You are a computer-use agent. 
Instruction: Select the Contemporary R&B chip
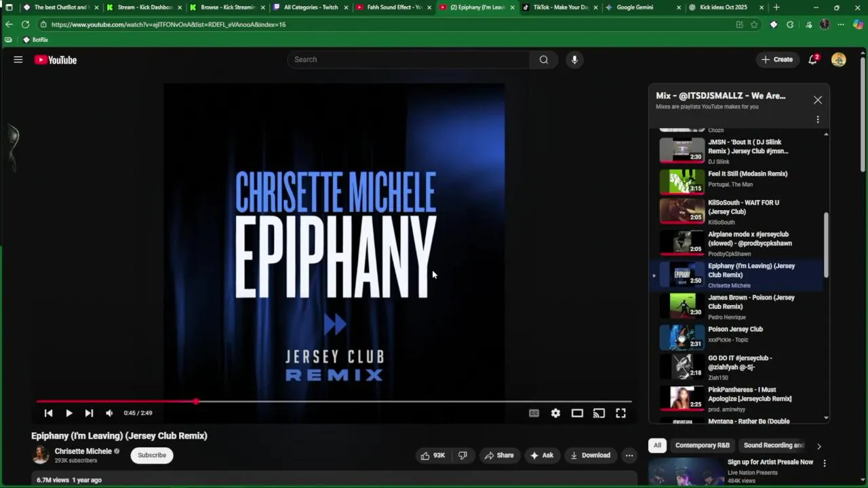coord(702,445)
